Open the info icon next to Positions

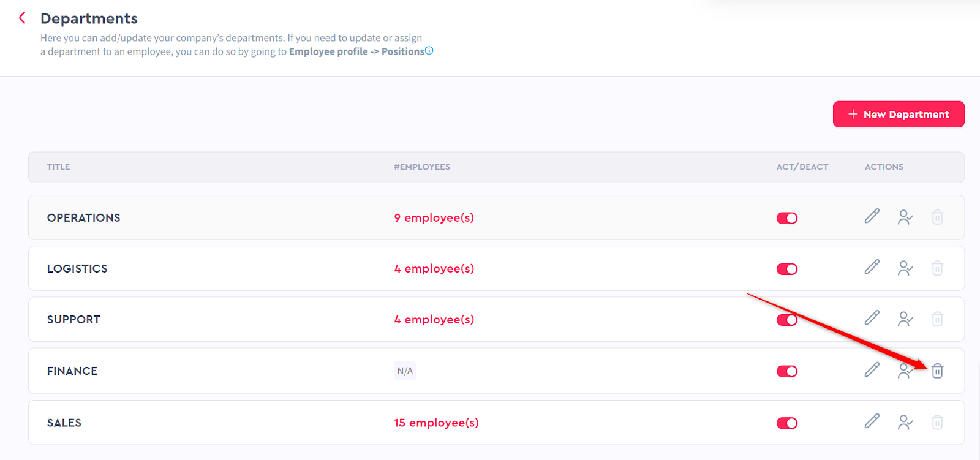click(429, 51)
